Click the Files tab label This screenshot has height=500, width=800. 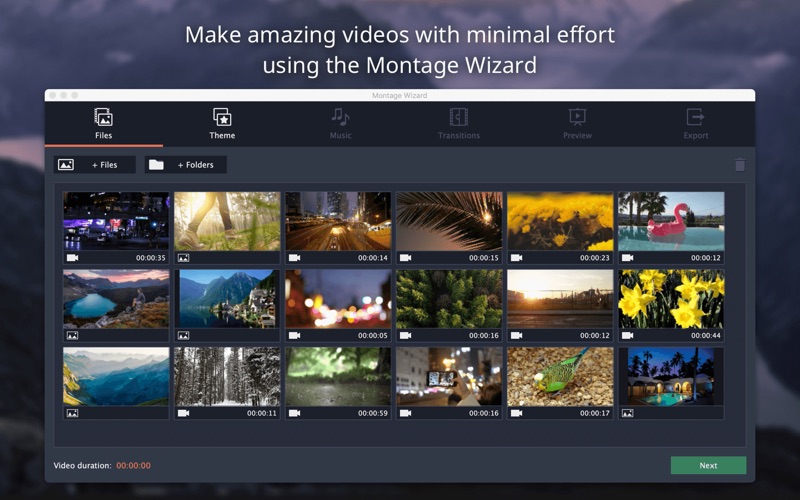(104, 135)
